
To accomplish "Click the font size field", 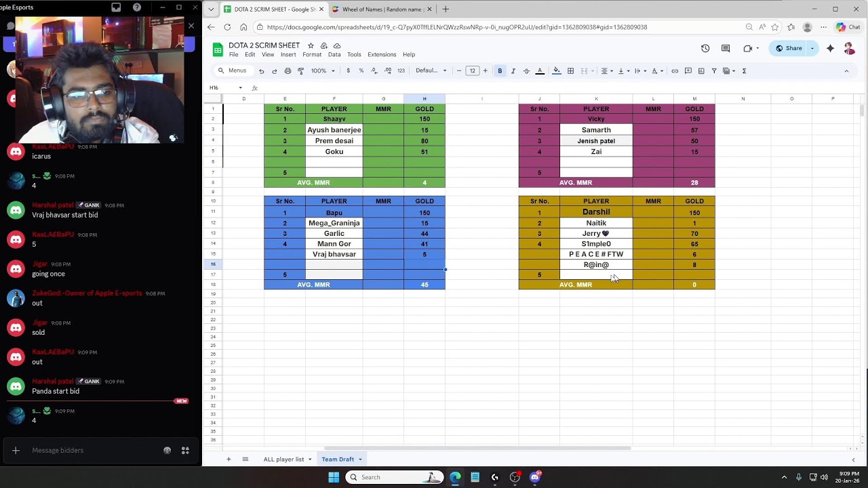I will 472,70.
